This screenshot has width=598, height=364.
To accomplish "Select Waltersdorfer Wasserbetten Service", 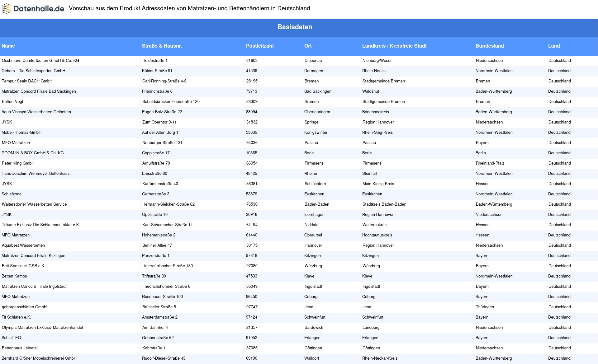I will click(x=34, y=204).
